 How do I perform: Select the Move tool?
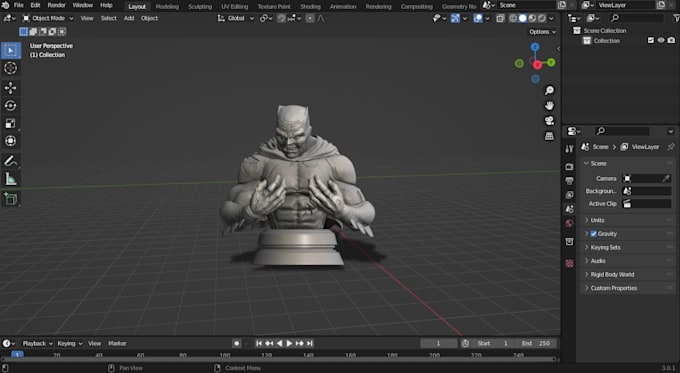[10, 88]
